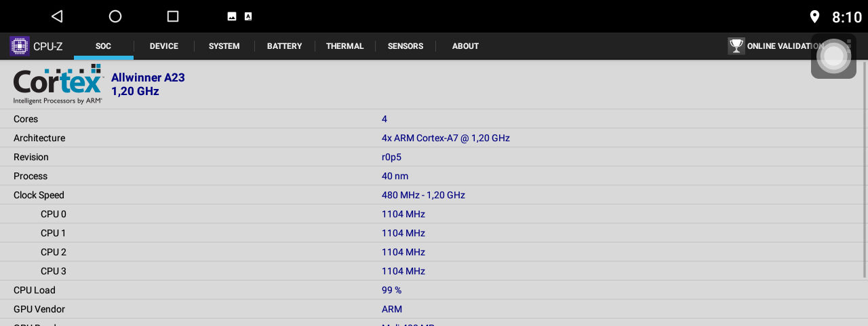Select the CPU 1 row label
Image resolution: width=868 pixels, height=326 pixels.
(x=54, y=233)
